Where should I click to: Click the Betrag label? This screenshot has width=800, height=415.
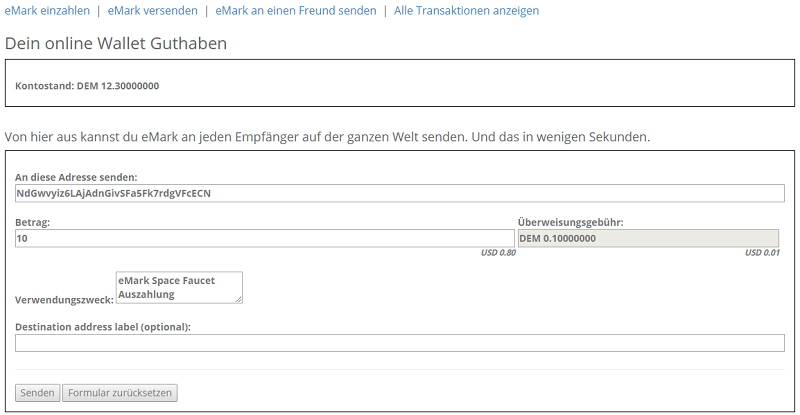[33, 223]
